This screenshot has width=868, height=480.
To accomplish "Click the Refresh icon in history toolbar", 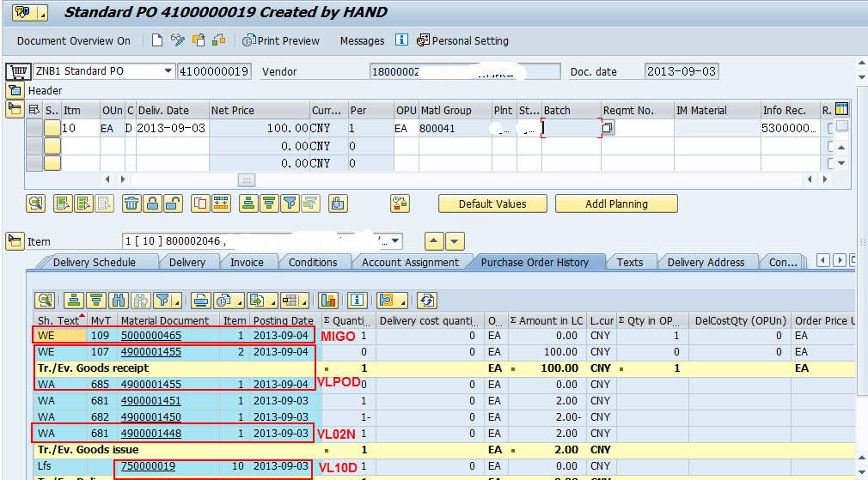I will [427, 301].
